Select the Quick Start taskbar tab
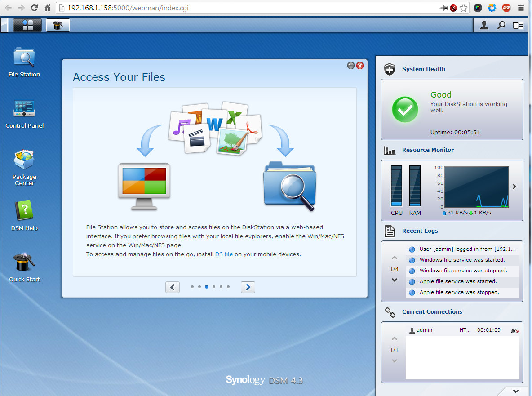Viewport: 532px width, 396px height. pos(58,25)
